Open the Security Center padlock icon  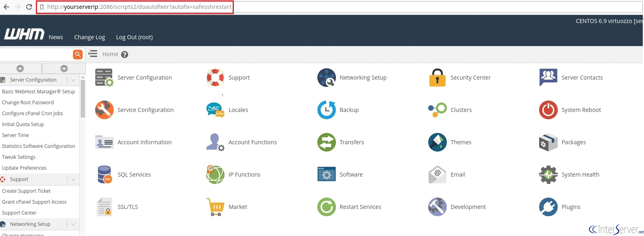point(437,78)
